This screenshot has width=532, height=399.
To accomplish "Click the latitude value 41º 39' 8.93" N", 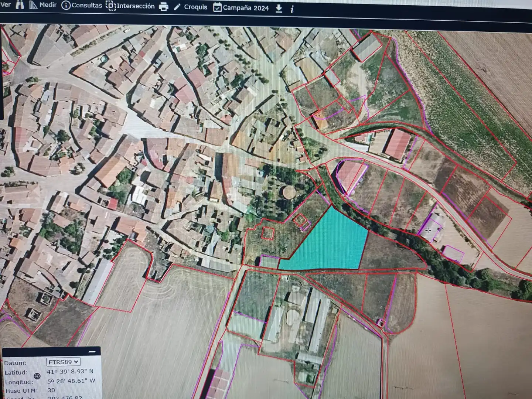I will [70, 371].
